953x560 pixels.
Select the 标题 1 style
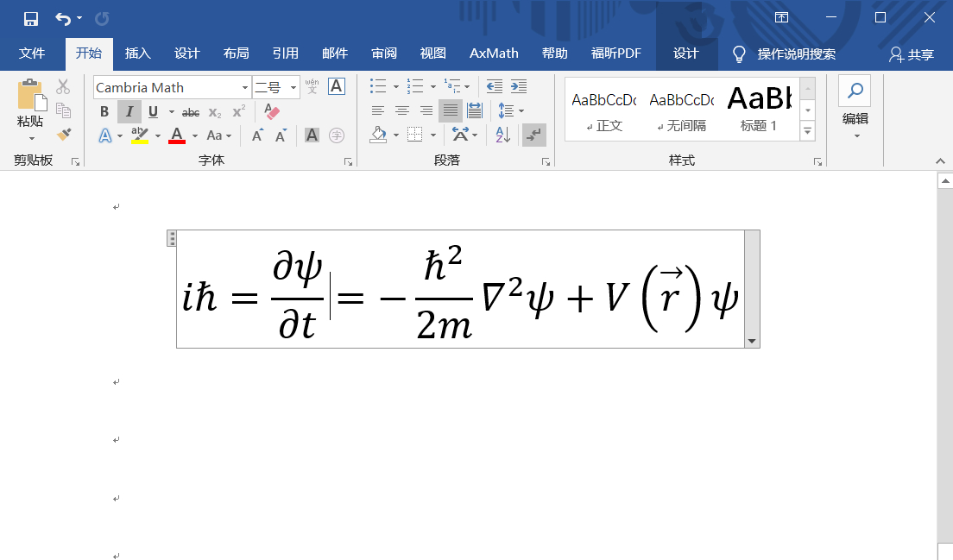[759, 110]
